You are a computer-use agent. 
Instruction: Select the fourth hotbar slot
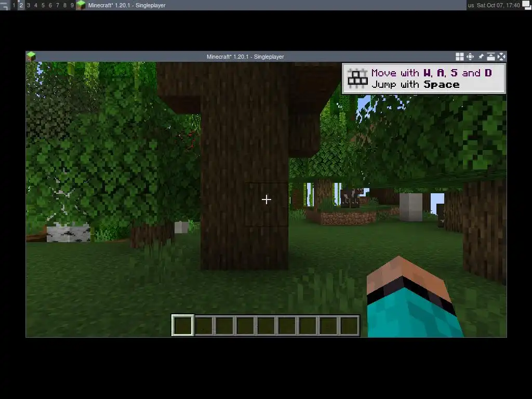click(245, 325)
